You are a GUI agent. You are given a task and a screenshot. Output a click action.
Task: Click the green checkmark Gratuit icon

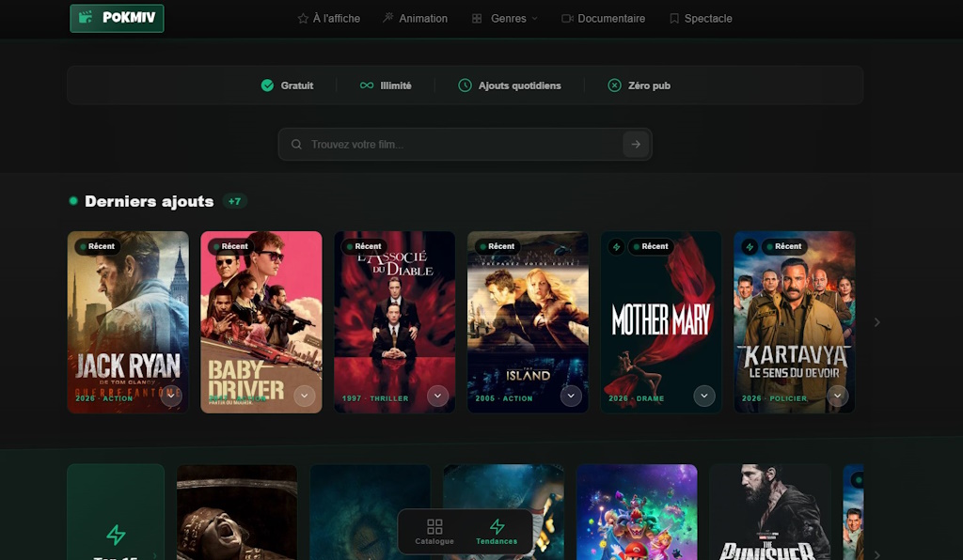pyautogui.click(x=267, y=86)
